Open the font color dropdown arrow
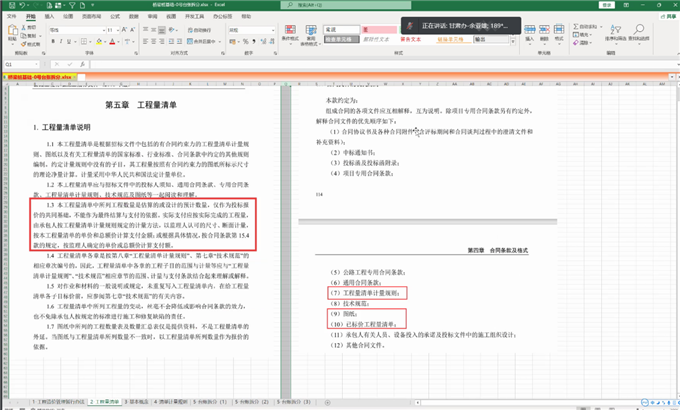680x410 pixels. pos(118,42)
